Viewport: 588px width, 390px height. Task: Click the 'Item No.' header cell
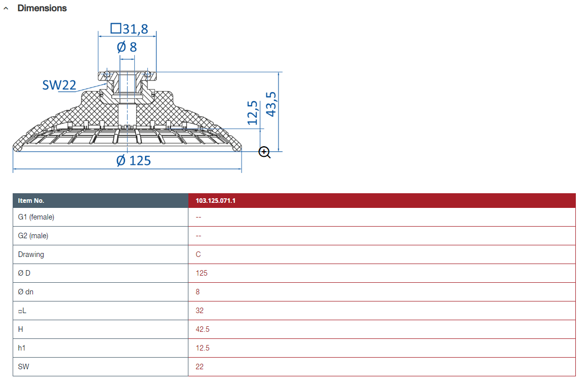point(100,200)
